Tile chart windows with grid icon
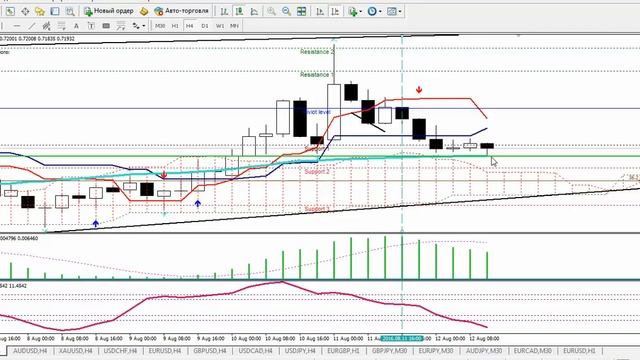Image resolution: width=640 pixels, height=360 pixels. [301, 11]
